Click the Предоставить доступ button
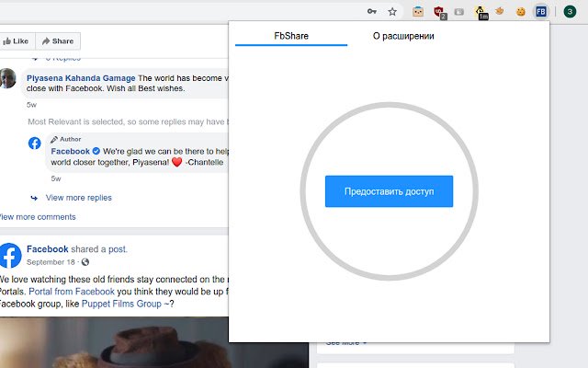The image size is (588, 368). point(389,191)
